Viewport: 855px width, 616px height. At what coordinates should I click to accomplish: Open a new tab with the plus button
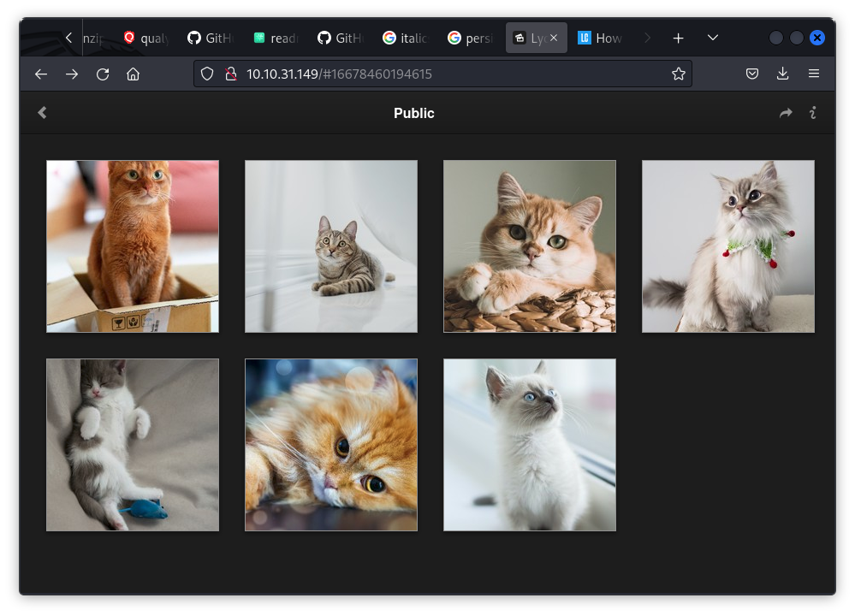tap(678, 38)
